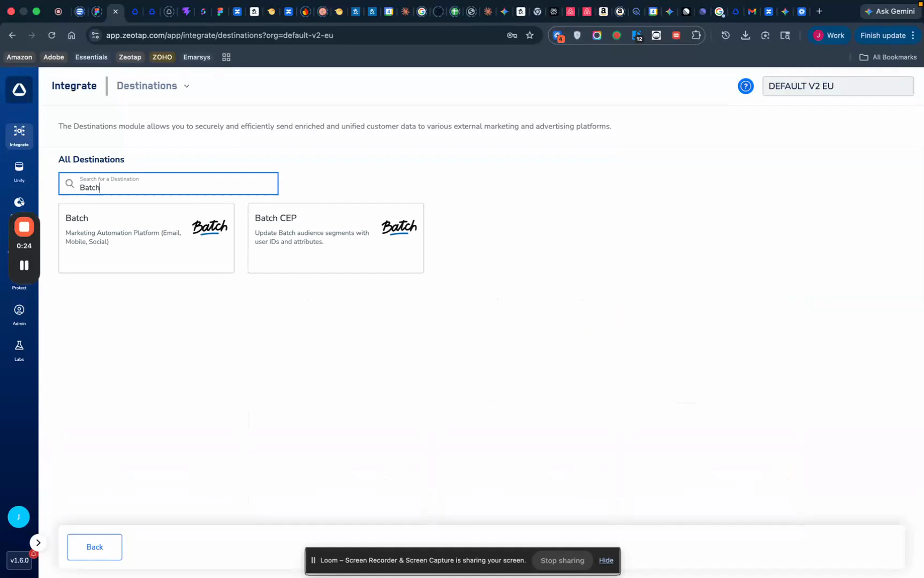Open the browser home page

tap(72, 35)
